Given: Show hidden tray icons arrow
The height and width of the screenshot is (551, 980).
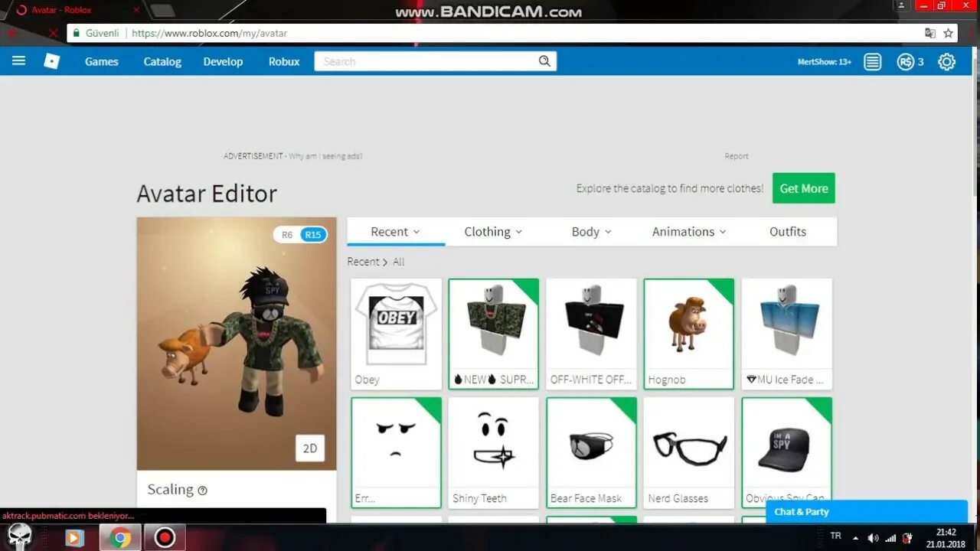Looking at the screenshot, I should point(855,537).
